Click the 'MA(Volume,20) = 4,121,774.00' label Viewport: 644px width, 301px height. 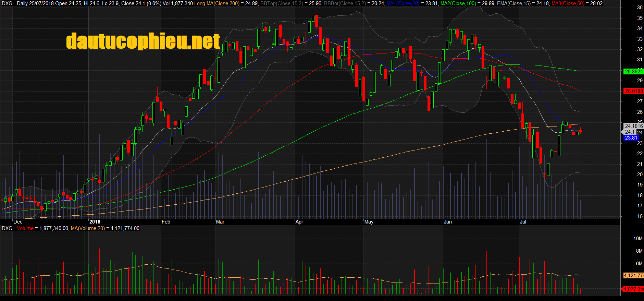pyautogui.click(x=105, y=228)
